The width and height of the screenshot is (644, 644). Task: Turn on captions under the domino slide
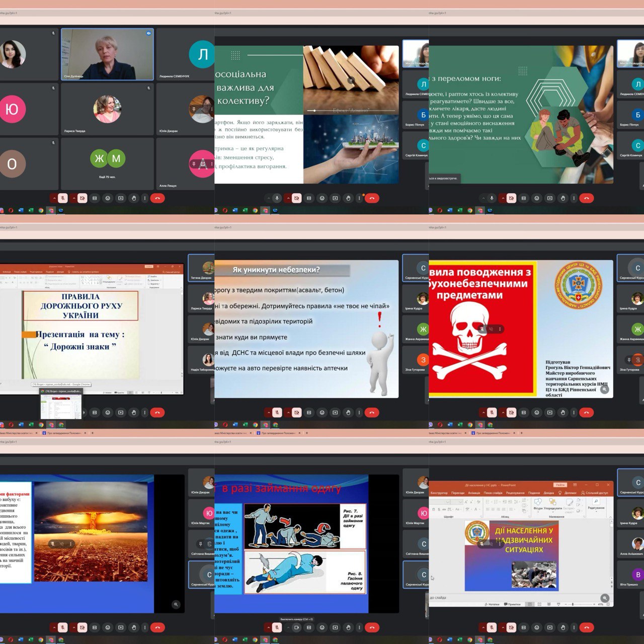tap(309, 198)
